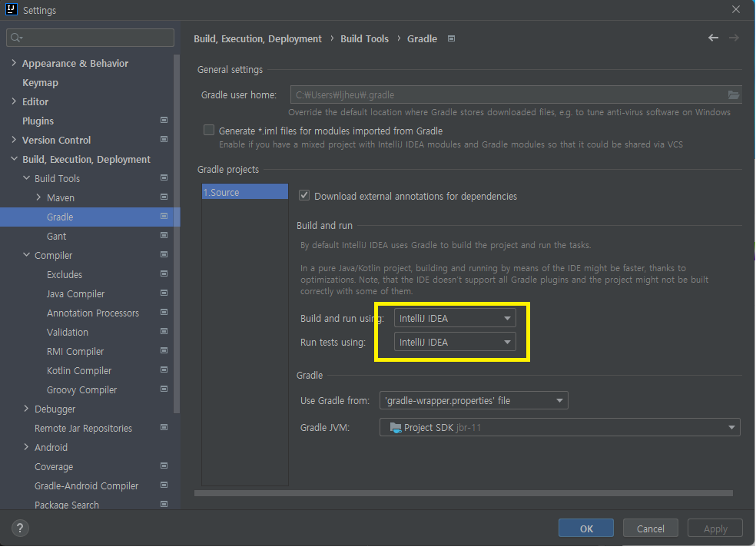The height and width of the screenshot is (550, 756).
Task: Close the Settings dialog window
Action: [x=736, y=9]
